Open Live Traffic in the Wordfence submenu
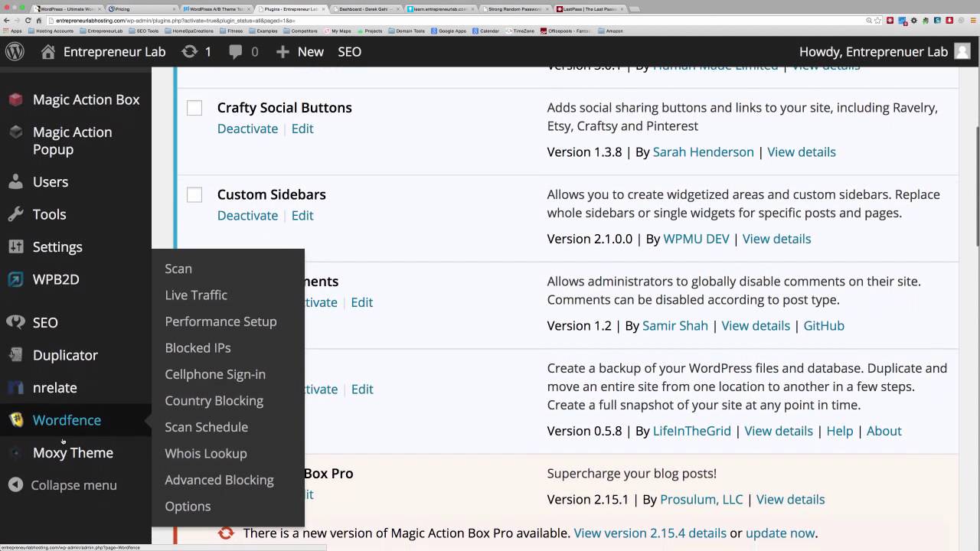Image resolution: width=980 pixels, height=551 pixels. [196, 295]
